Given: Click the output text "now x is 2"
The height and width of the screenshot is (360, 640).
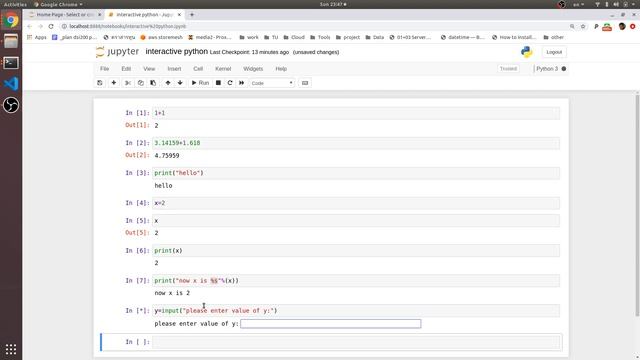Looking at the screenshot, I should coord(172,293).
